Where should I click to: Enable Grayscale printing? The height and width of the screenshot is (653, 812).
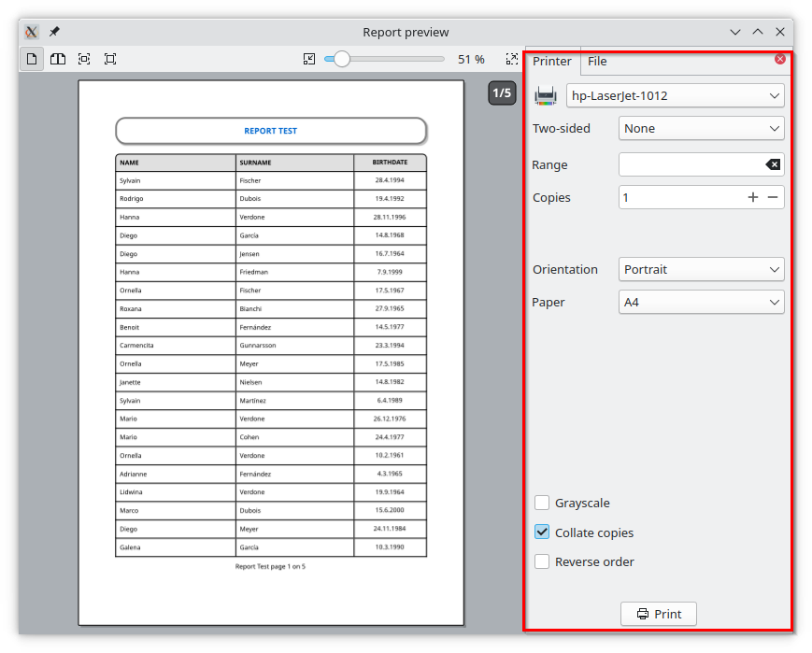click(x=542, y=503)
